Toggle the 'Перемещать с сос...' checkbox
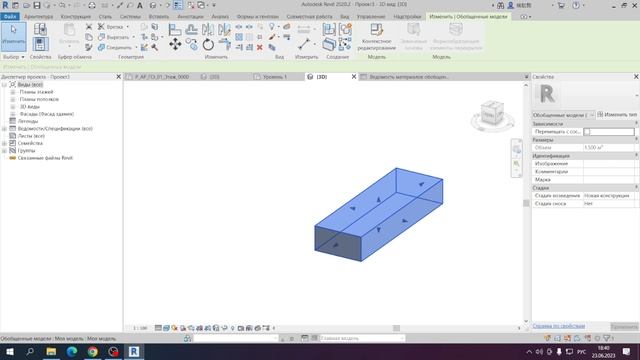Screen dimensions: 640x360 point(587,132)
